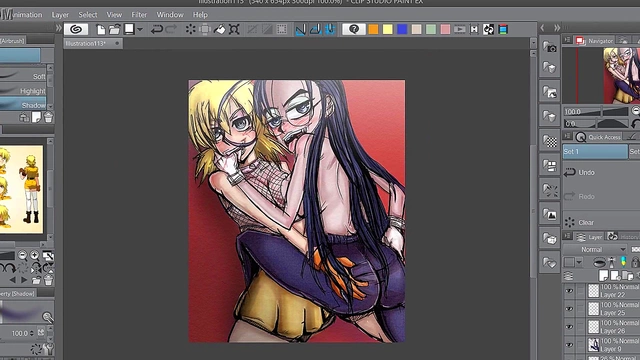
Task: Open the favorites heart material folder icon
Action: tap(549, 263)
